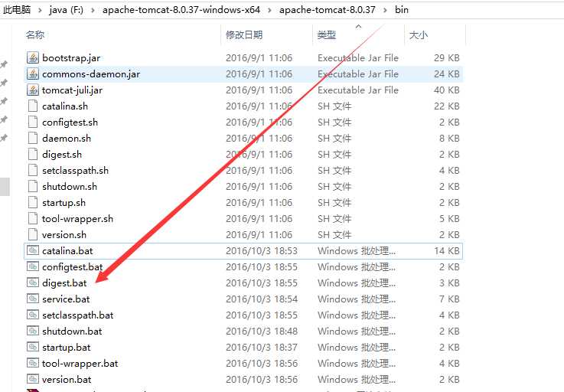Select daemon.sh file name

click(x=67, y=139)
